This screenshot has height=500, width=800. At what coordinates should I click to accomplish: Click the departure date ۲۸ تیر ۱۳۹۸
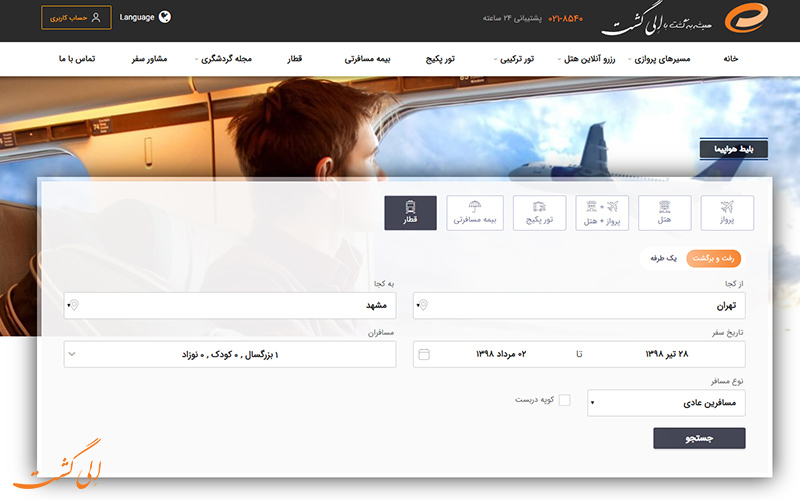pyautogui.click(x=666, y=354)
